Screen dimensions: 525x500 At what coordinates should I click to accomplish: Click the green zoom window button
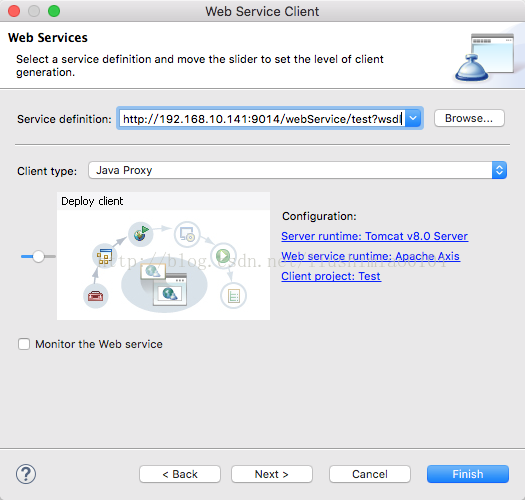(54, 11)
